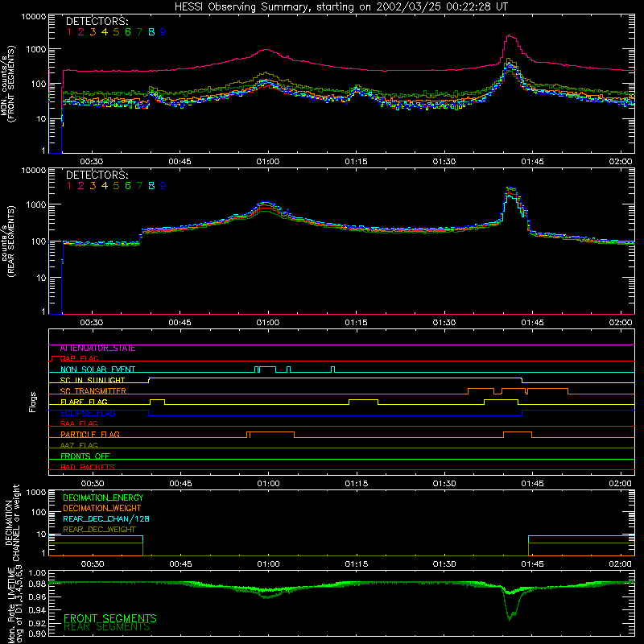The height and width of the screenshot is (644, 644).
Task: Click the BAD_PACKETS flag label
Action: (88, 467)
